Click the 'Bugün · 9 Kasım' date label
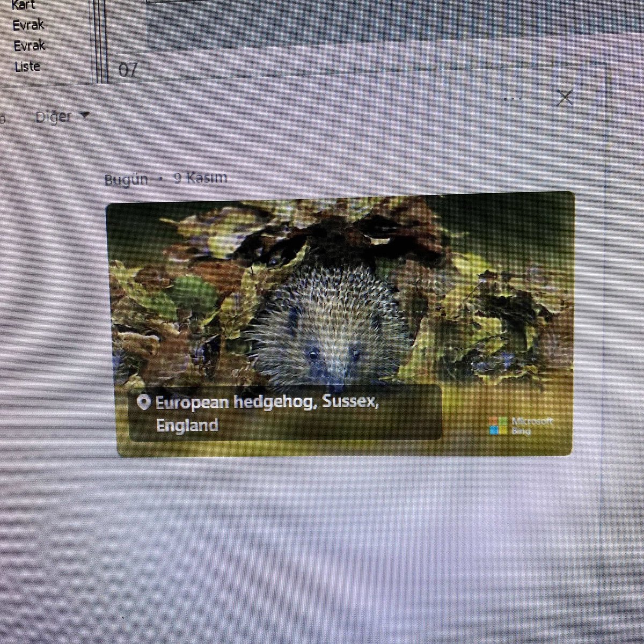Viewport: 644px width, 644px height. [166, 178]
